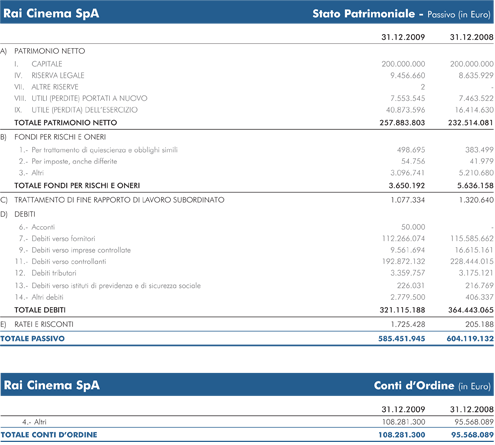Screen dimensions: 495x445
Task: Click 'TOTALE FONDI PER RISCHI E ONERI' label
Action: (x=77, y=186)
